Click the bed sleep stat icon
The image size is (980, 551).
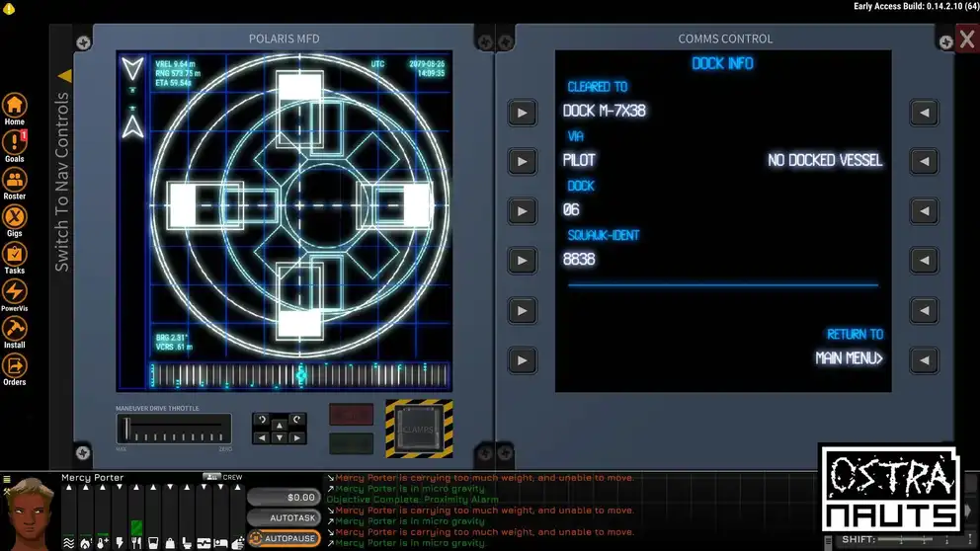[x=220, y=543]
